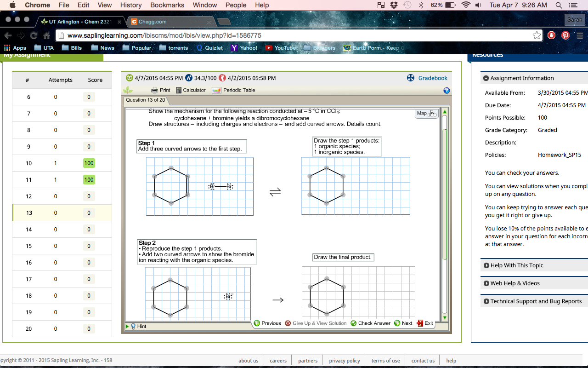588x368 pixels.
Task: Click the Step 1 products drawing canvas
Action: 356,186
